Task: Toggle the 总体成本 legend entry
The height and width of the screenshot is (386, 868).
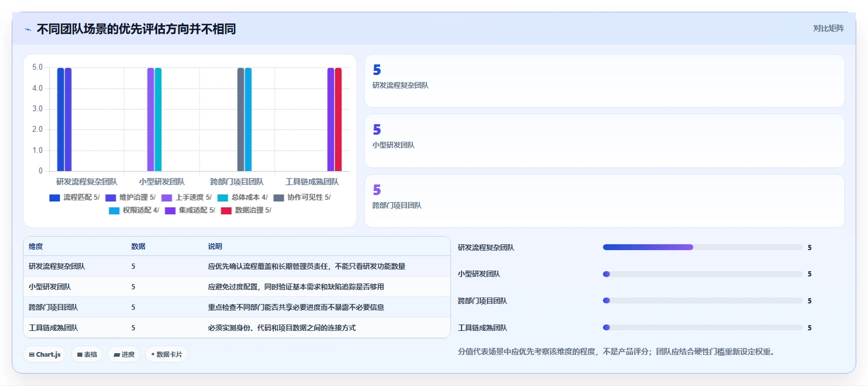Action: click(242, 197)
